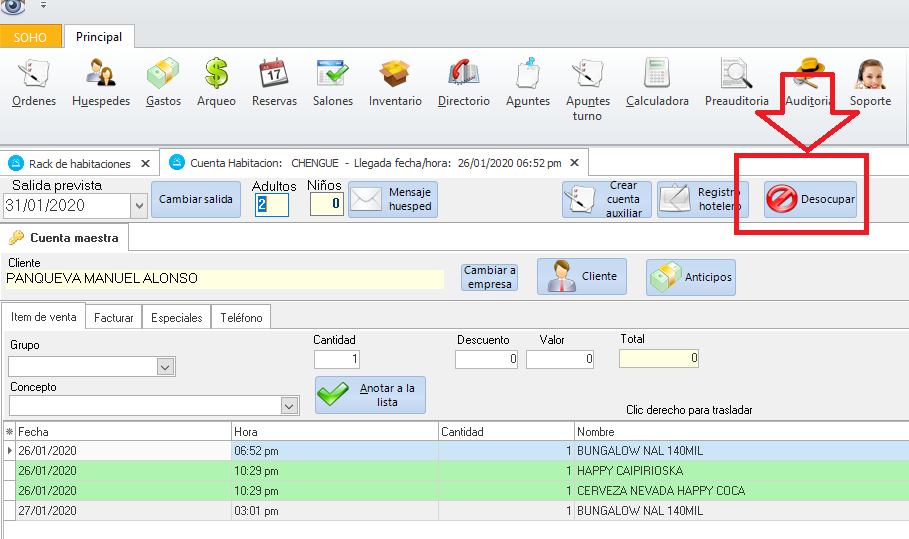
Task: Click the Cantidad input field
Action: [x=336, y=359]
